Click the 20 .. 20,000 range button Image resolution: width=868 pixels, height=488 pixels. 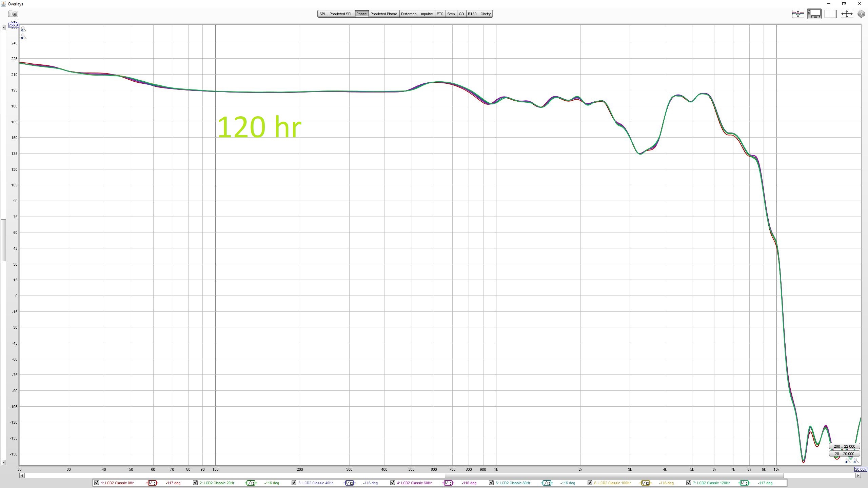click(x=844, y=454)
